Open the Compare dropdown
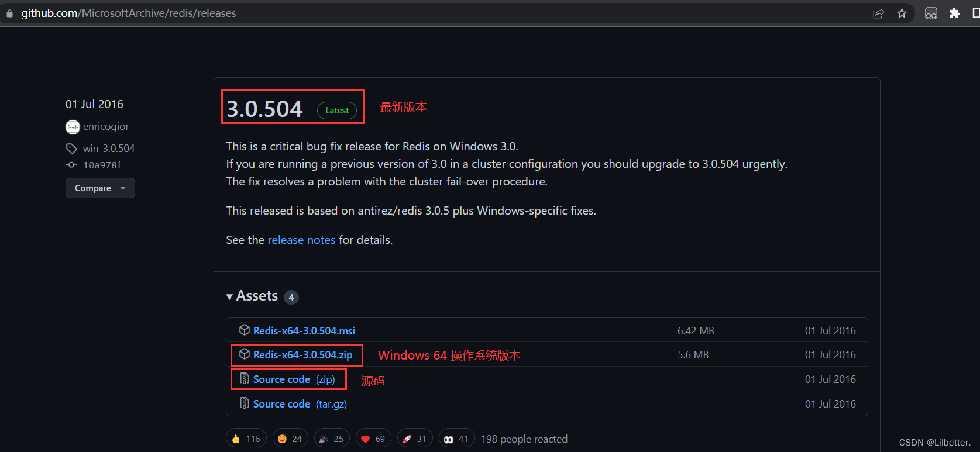The width and height of the screenshot is (980, 452). coord(100,188)
